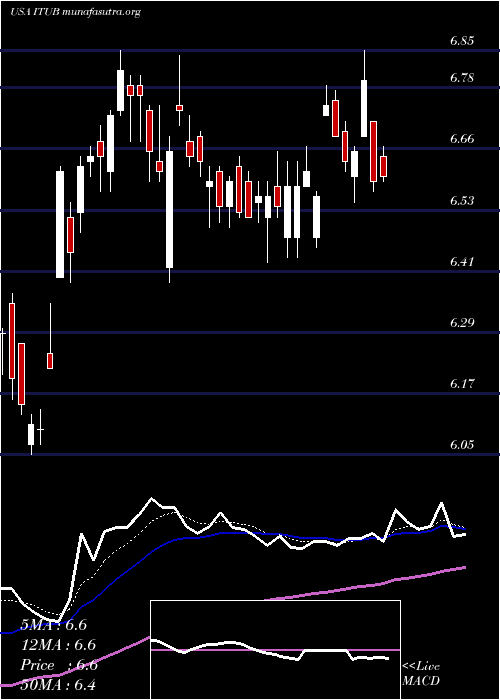This screenshot has height=700, width=500.
Task: Click inside the MACD inset chart box
Action: click(275, 650)
